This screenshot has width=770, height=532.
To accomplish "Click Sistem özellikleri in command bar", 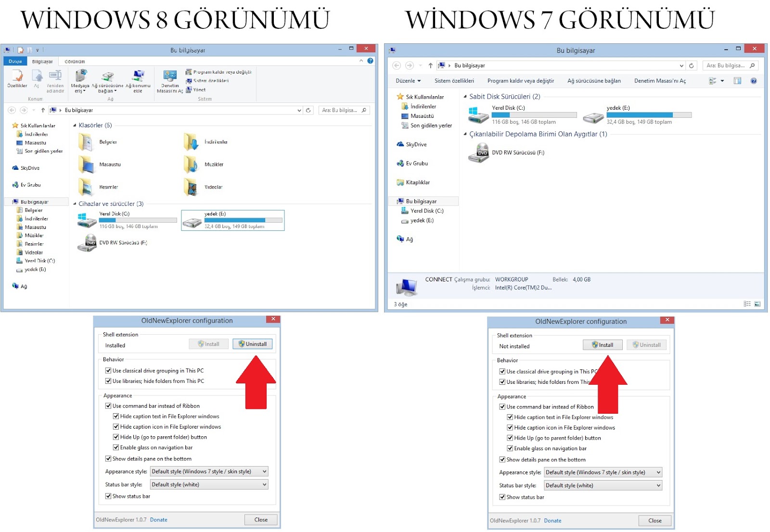I will pyautogui.click(x=454, y=81).
